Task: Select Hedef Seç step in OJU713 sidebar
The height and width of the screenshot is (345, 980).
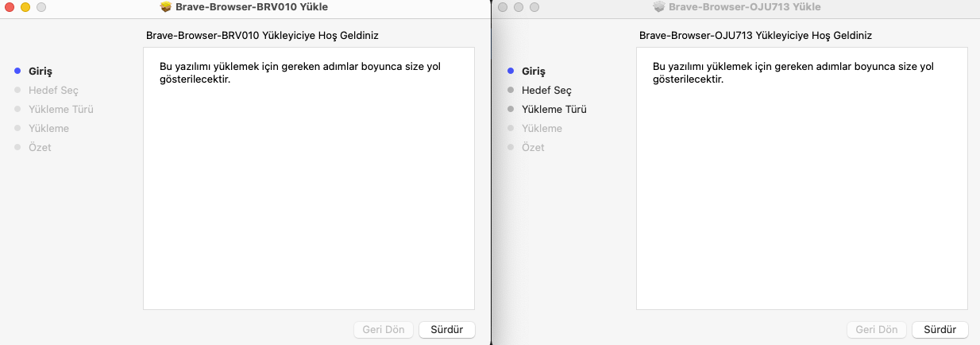Action: click(x=546, y=91)
